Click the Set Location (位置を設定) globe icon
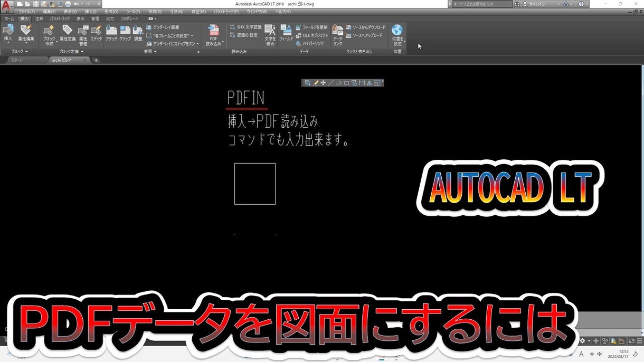Viewport: 644px width, 362px height. tap(397, 35)
